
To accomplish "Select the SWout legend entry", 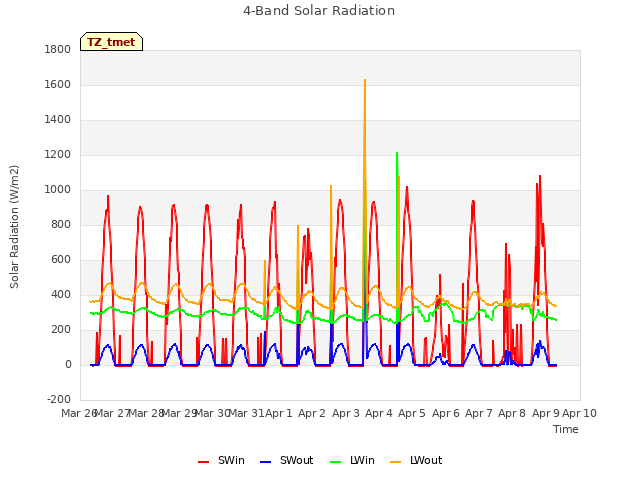I will [x=287, y=460].
